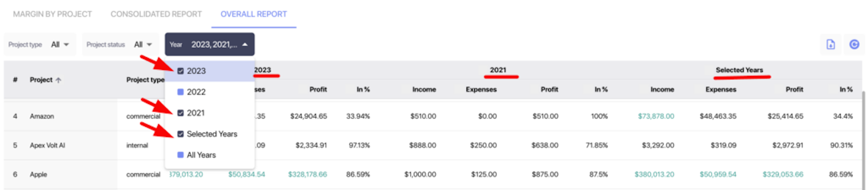Click the refresh report icon

tap(854, 45)
